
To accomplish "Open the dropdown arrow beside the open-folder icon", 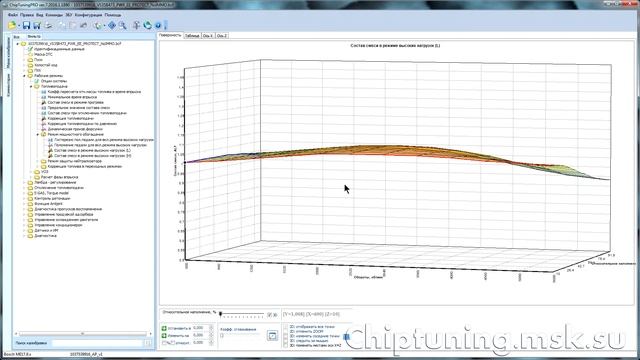I will (x=19, y=26).
